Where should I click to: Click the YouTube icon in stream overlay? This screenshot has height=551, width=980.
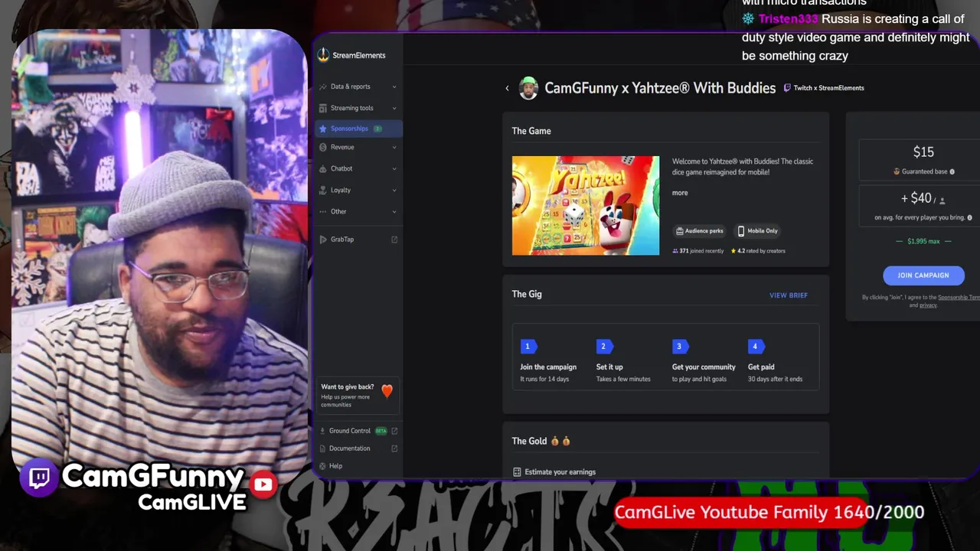tap(263, 484)
